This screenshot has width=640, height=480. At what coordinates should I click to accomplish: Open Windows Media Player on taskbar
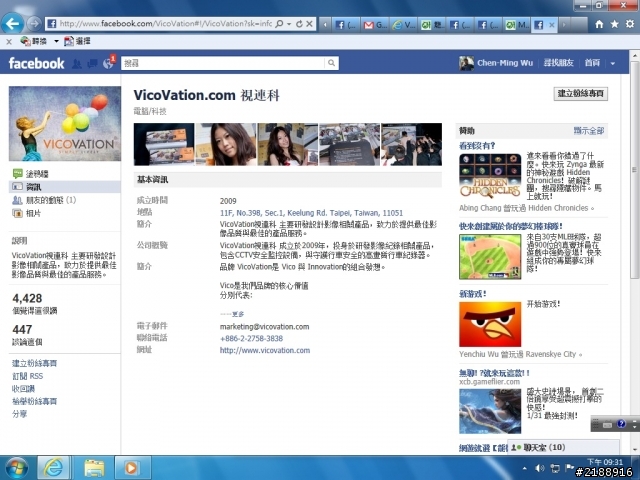(x=131, y=468)
